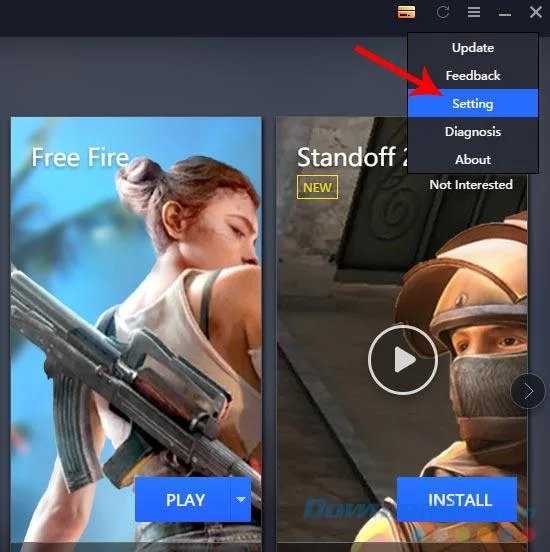Close the game launcher window
This screenshot has width=550, height=552.
536,12
